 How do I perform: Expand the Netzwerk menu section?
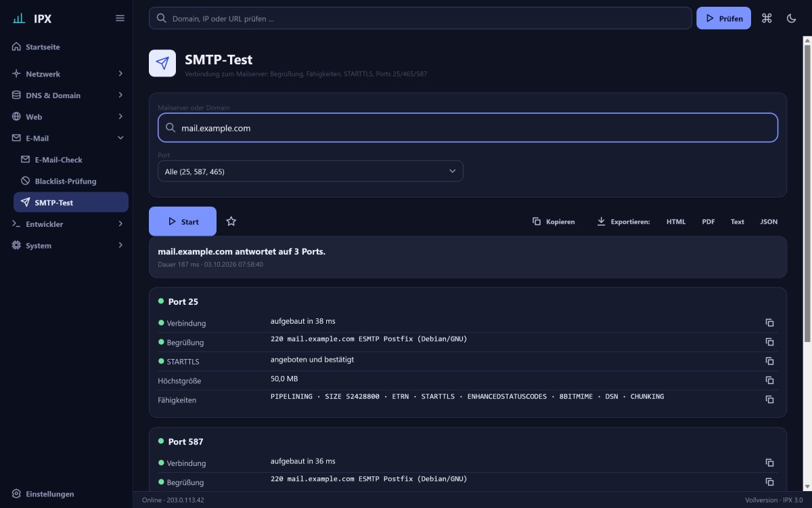click(66, 74)
